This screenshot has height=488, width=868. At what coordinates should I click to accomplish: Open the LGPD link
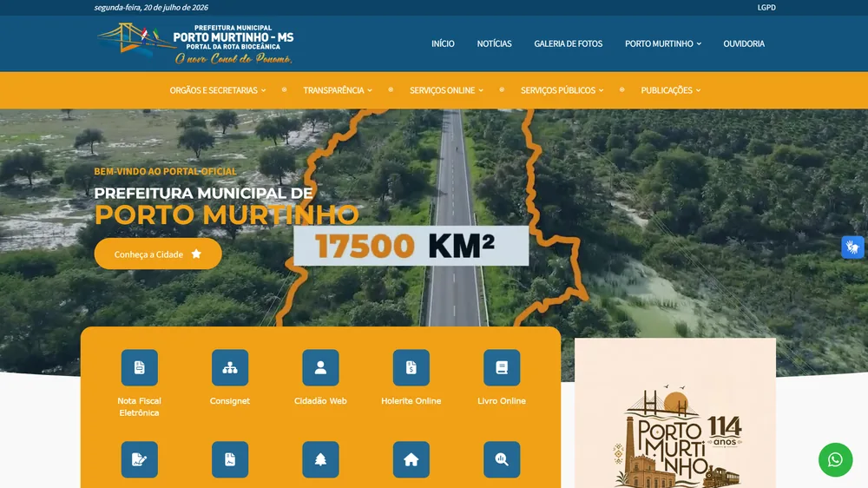point(766,7)
